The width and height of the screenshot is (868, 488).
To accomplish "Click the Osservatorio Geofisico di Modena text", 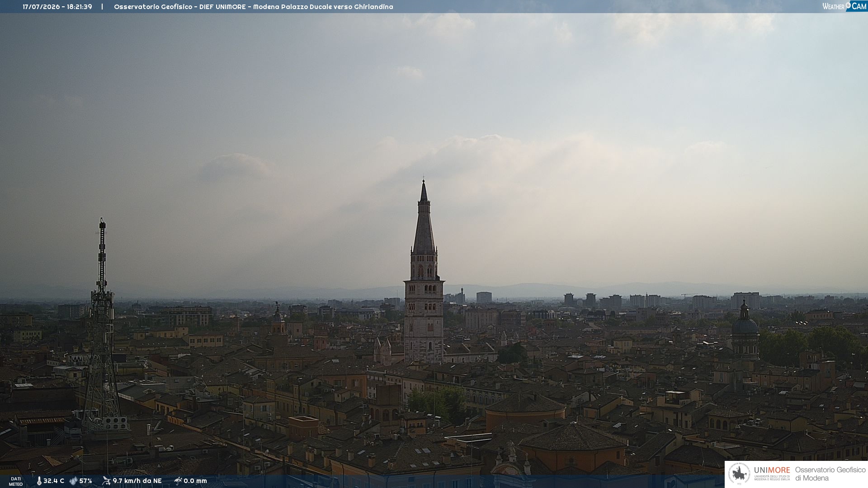I will point(830,474).
